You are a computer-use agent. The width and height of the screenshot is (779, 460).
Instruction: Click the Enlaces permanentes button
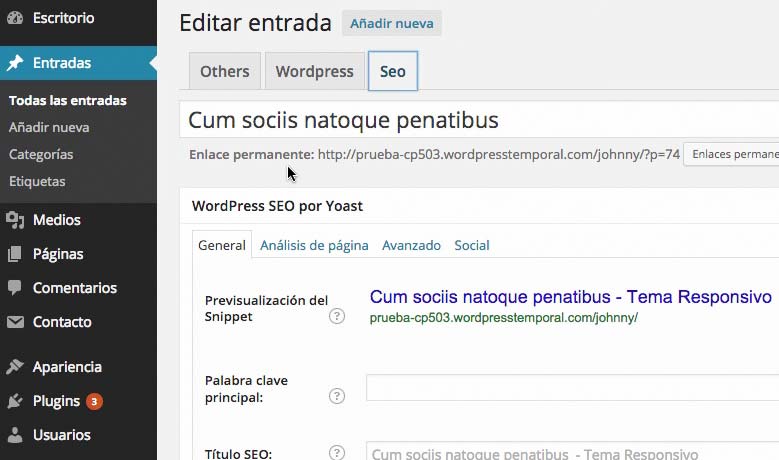click(x=731, y=154)
